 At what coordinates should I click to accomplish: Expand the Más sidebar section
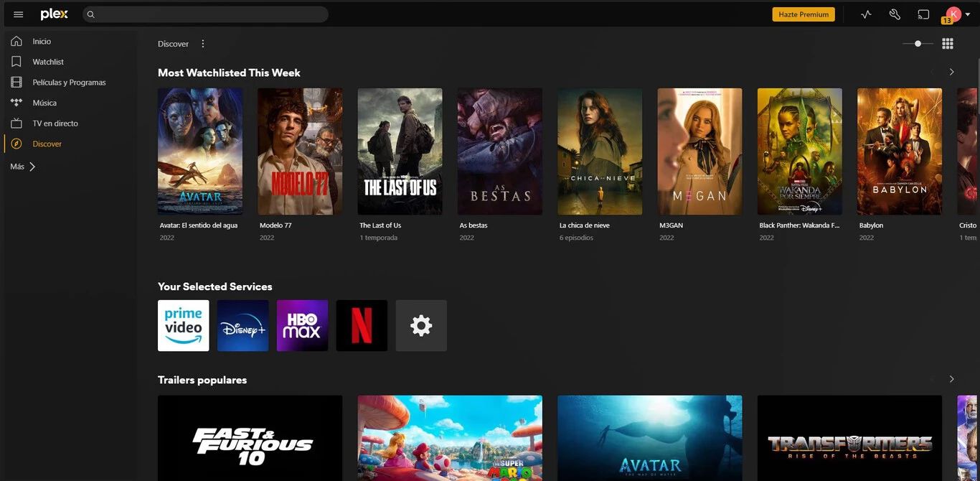click(x=23, y=167)
